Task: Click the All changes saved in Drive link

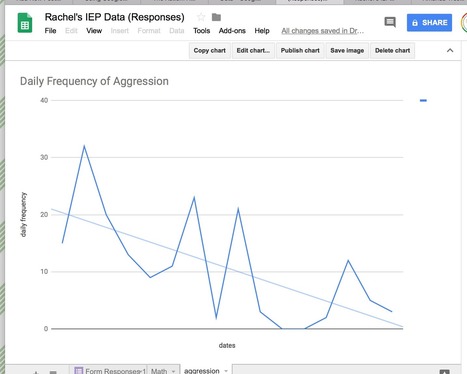Action: pos(323,31)
